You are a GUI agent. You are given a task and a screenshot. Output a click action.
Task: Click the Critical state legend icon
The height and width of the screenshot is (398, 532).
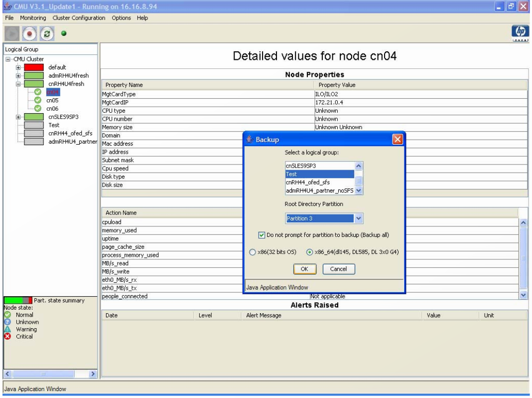(x=7, y=337)
